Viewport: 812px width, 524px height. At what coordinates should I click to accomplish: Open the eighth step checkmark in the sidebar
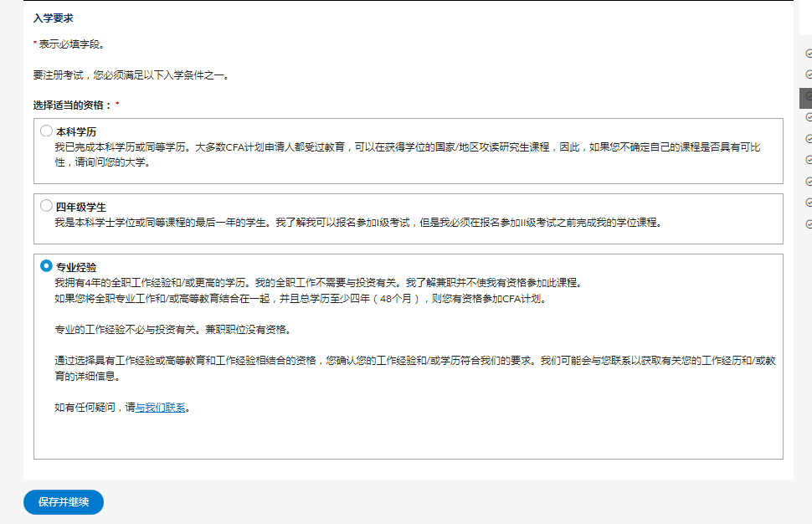809,203
